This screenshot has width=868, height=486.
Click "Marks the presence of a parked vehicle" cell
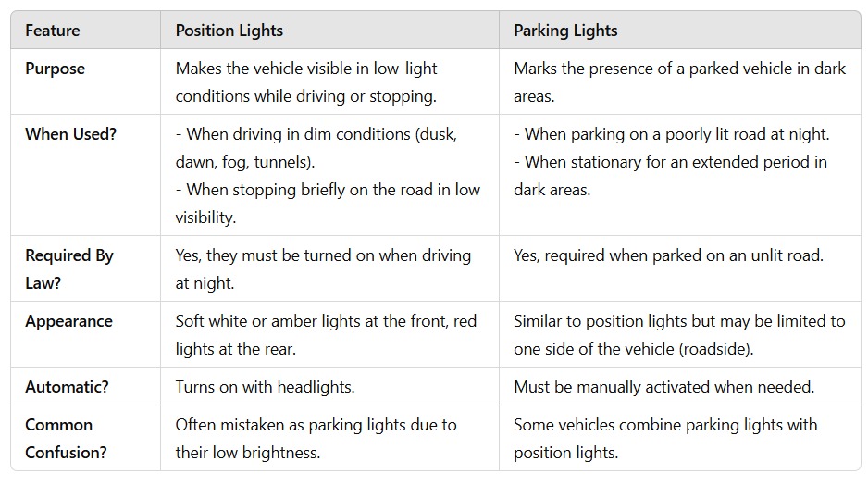pyautogui.click(x=679, y=81)
